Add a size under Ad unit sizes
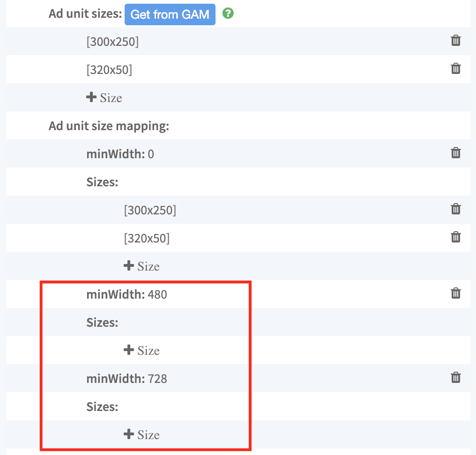This screenshot has height=455, width=476. (x=104, y=98)
